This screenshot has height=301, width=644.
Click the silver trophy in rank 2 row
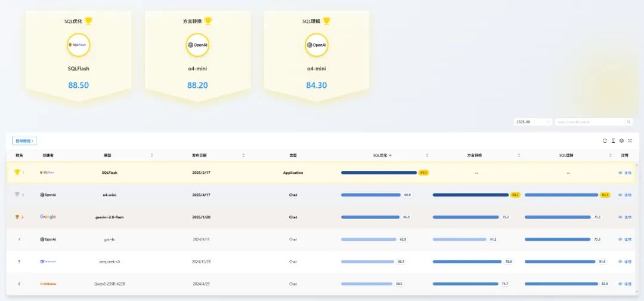(x=17, y=195)
